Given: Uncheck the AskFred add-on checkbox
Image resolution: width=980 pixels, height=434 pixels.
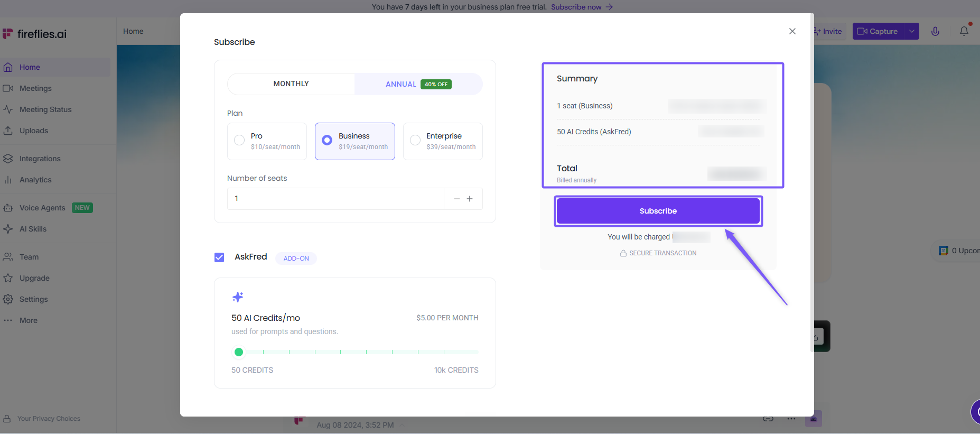Looking at the screenshot, I should tap(219, 257).
